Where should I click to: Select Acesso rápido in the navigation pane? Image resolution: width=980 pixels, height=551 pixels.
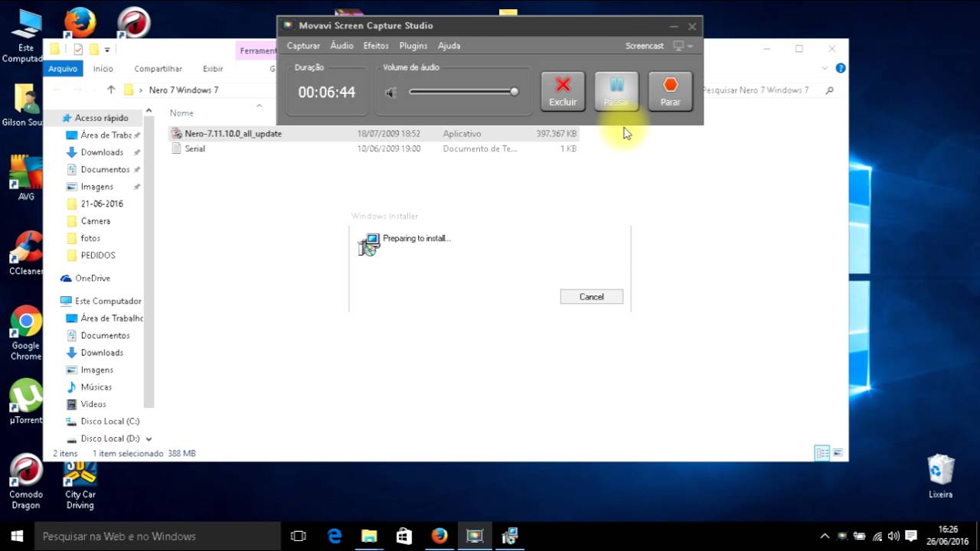click(101, 118)
